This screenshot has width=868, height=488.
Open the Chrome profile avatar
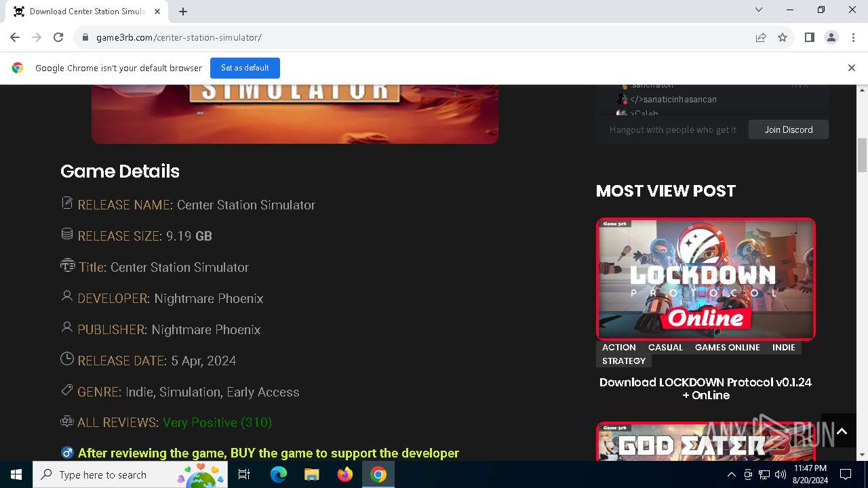click(831, 37)
